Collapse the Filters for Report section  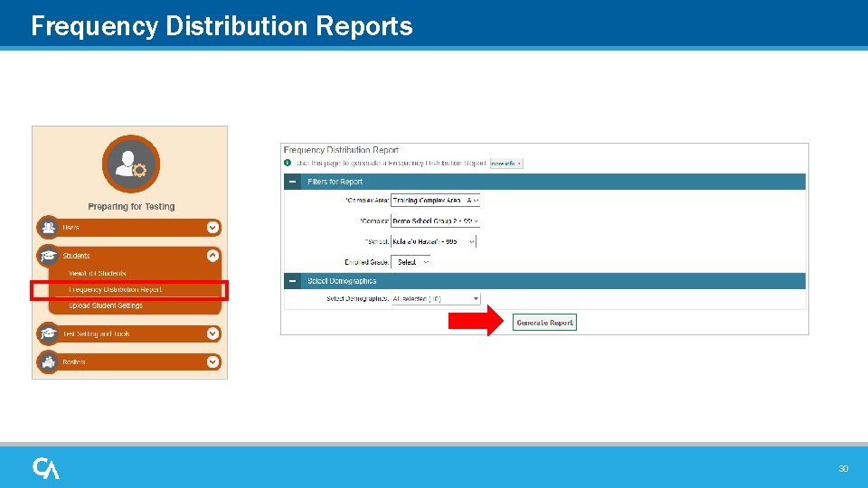(x=292, y=182)
